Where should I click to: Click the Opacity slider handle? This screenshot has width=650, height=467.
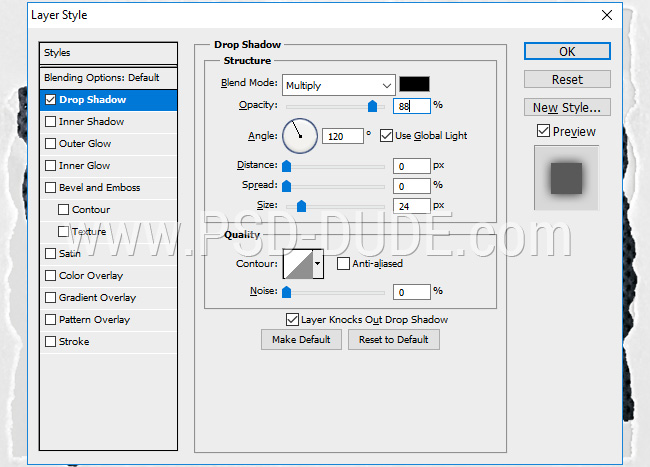click(x=373, y=106)
